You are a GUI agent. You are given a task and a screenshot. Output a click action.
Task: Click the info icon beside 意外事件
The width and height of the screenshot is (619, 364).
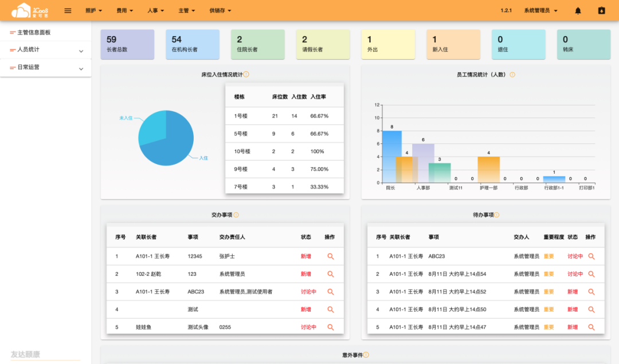click(x=366, y=355)
